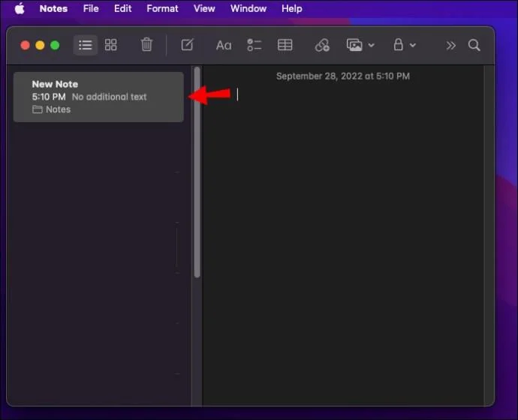Open the Window menu
The height and width of the screenshot is (420, 518).
pos(248,8)
